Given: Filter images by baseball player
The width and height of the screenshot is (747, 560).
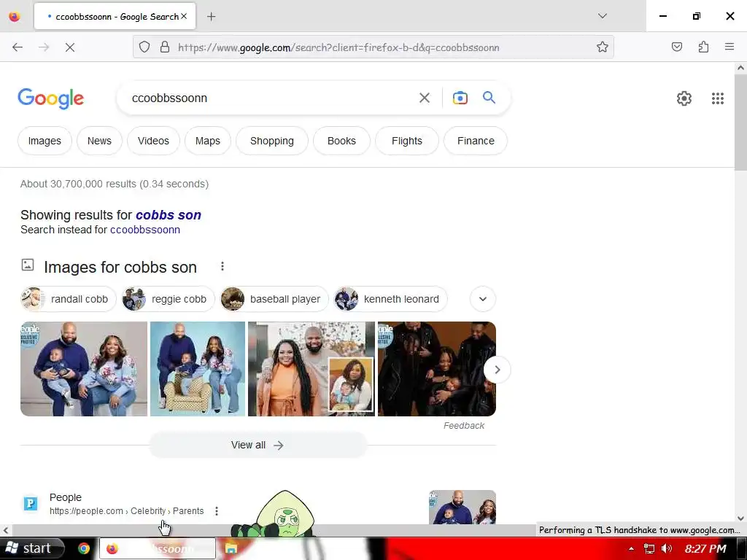Looking at the screenshot, I should [x=274, y=299].
